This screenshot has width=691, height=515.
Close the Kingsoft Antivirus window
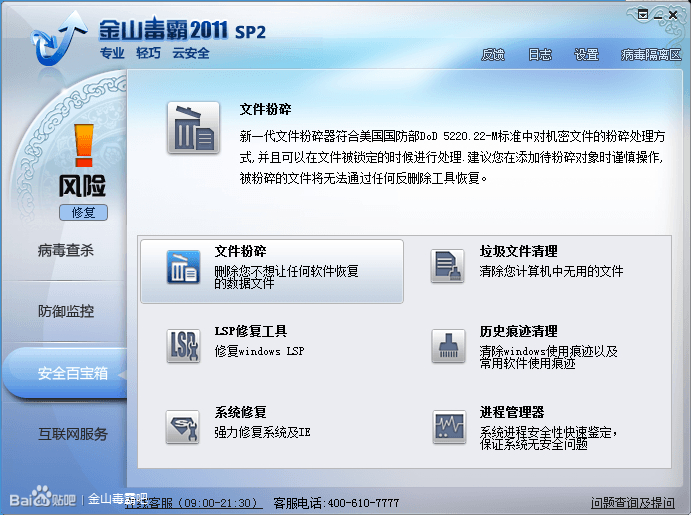click(x=673, y=15)
